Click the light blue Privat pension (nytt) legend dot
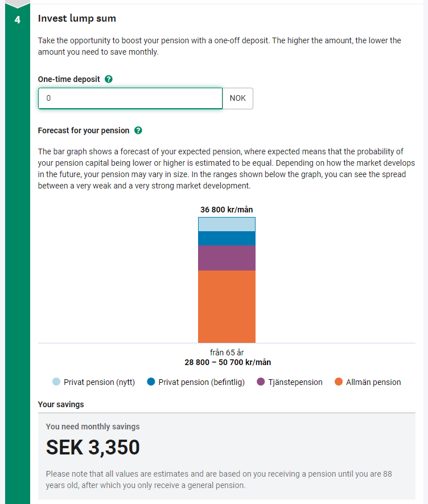Screen dimensions: 428x504 coord(56,382)
